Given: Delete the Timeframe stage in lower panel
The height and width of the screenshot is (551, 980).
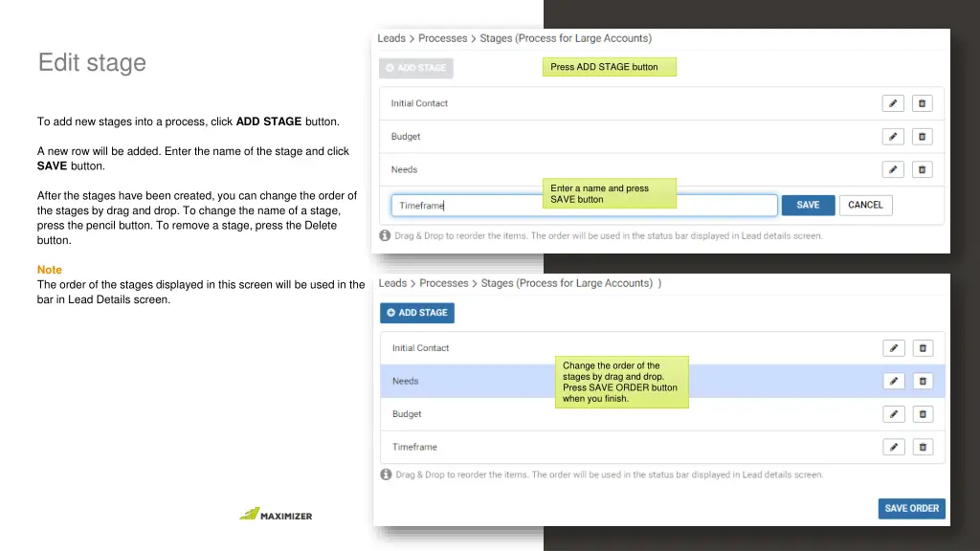Looking at the screenshot, I should click(x=923, y=448).
